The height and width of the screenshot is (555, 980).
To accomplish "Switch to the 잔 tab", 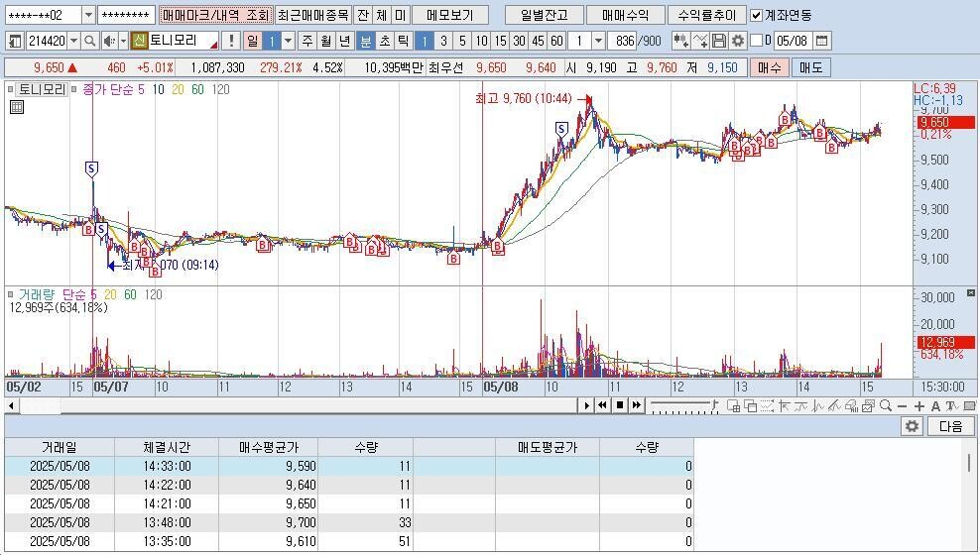I will 362,15.
